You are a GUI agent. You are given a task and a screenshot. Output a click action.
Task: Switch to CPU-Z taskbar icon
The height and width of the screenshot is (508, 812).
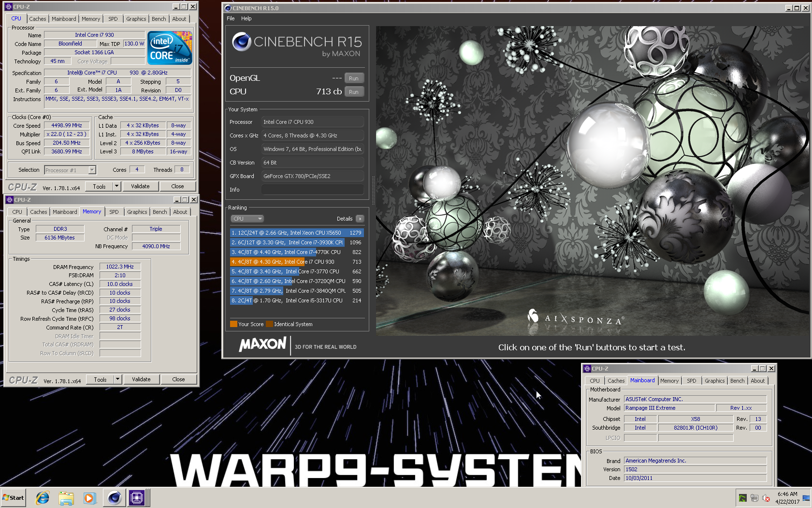point(137,498)
